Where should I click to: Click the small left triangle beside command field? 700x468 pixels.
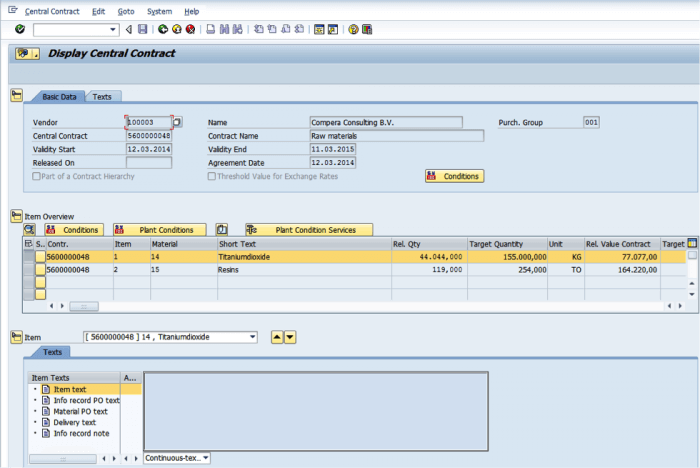[x=129, y=29]
